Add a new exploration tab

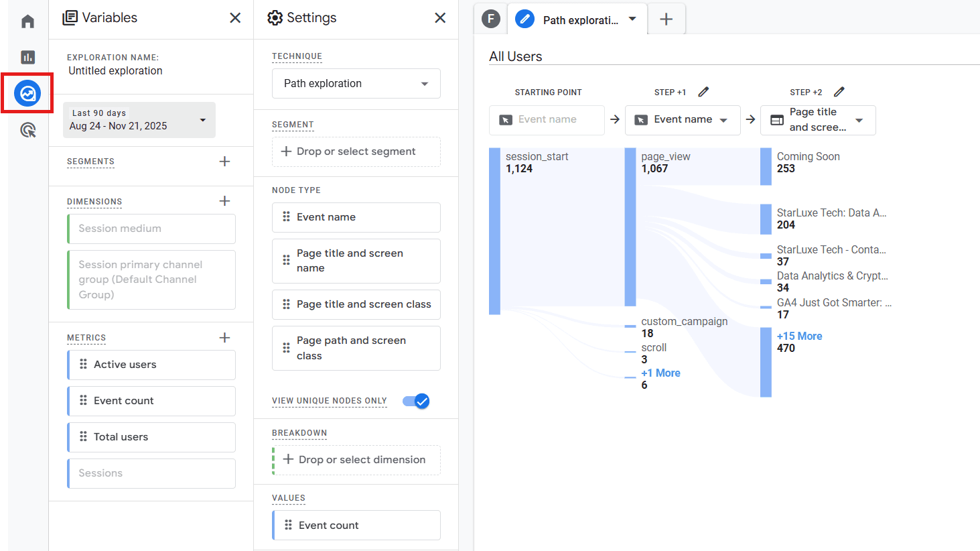tap(666, 19)
